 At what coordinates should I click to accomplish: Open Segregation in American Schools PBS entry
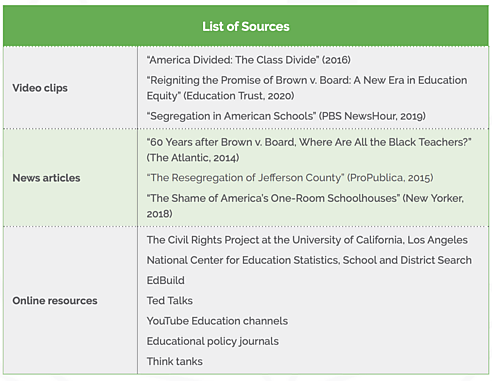pyautogui.click(x=286, y=116)
